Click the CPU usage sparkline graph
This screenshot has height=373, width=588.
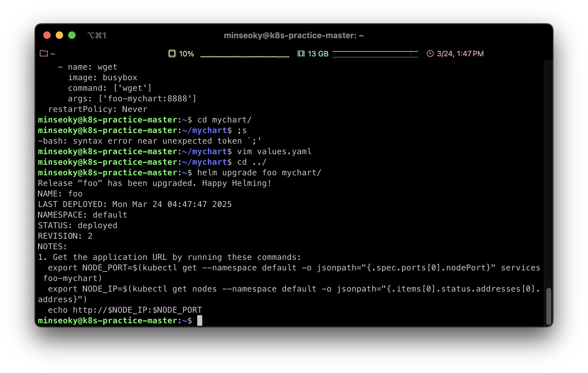click(x=245, y=55)
